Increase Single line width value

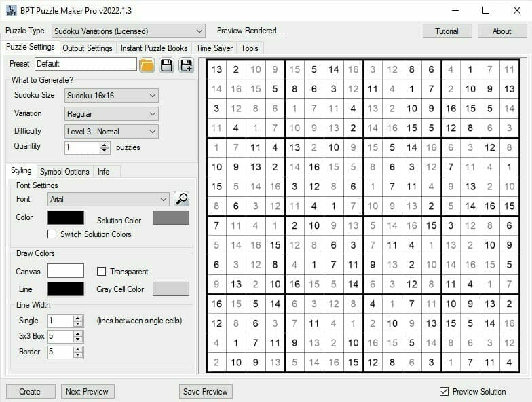click(78, 318)
